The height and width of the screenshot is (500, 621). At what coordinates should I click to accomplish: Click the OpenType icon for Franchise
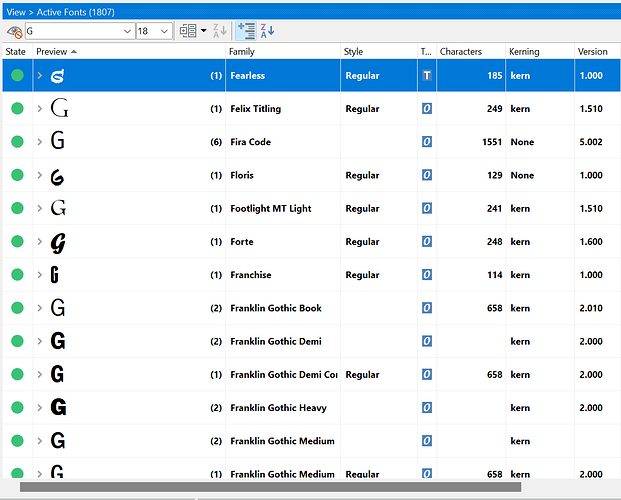pyautogui.click(x=427, y=275)
